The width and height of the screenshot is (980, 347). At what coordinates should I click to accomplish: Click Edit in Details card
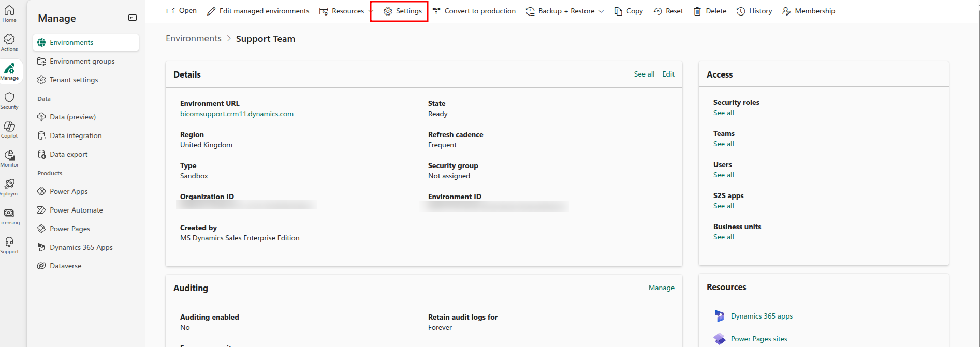pos(668,74)
